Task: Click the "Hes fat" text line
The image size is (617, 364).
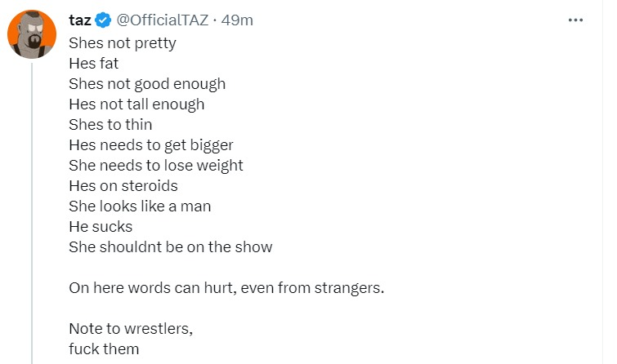Action: click(x=94, y=63)
